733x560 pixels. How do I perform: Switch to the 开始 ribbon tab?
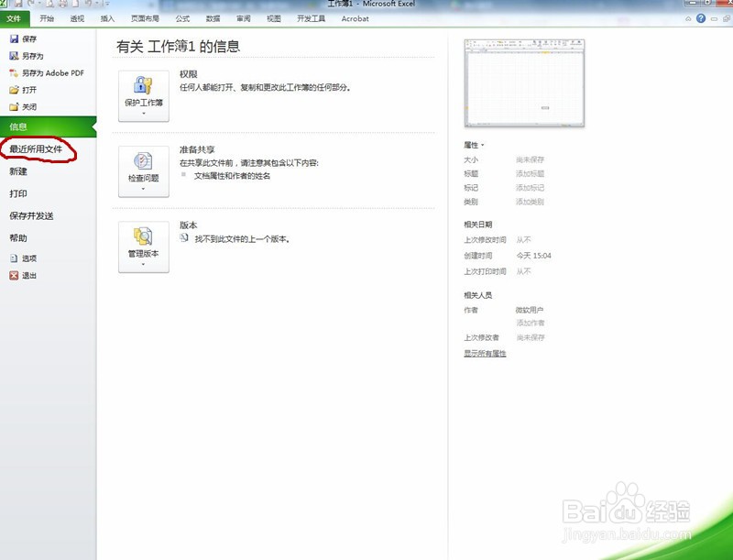[45, 18]
